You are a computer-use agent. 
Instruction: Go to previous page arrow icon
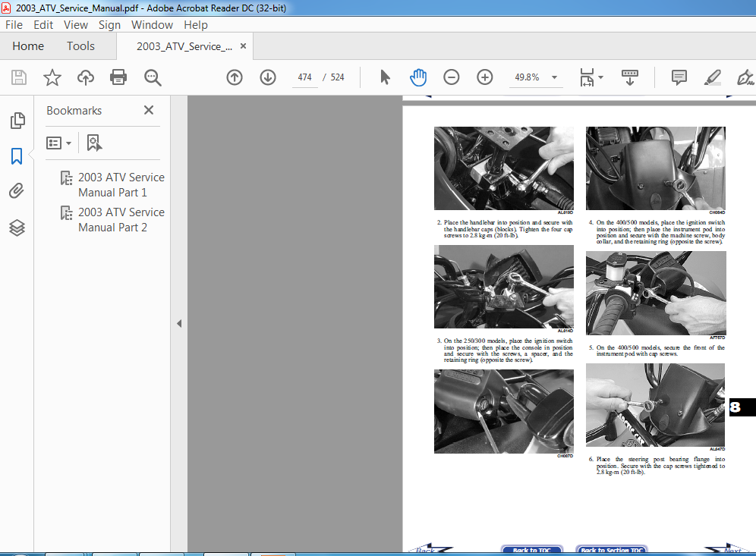tap(235, 77)
